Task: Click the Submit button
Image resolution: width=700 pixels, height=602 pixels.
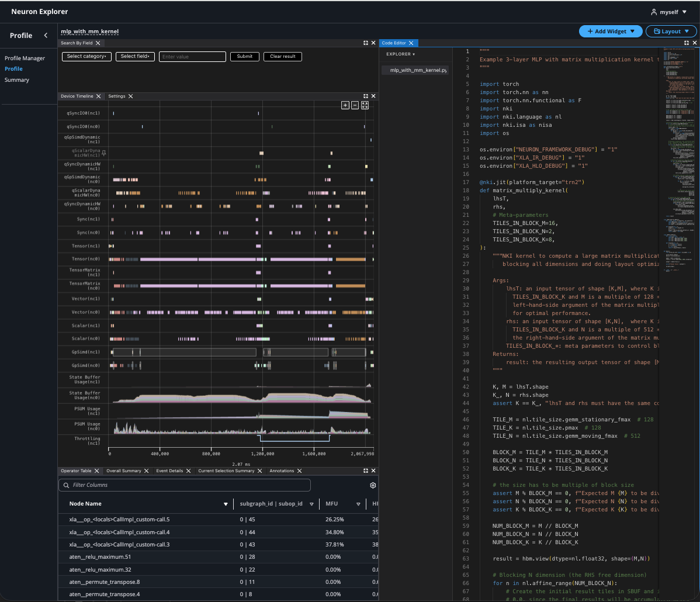Action: (x=244, y=56)
